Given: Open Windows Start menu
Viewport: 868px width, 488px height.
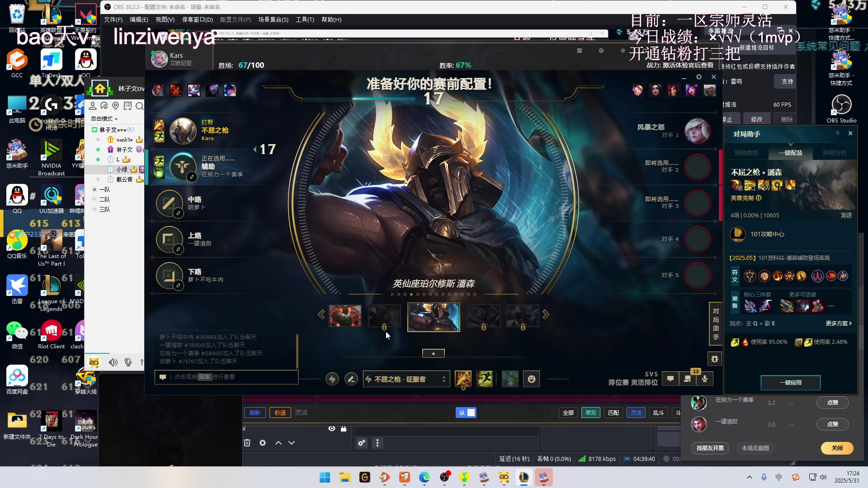Looking at the screenshot, I should pyautogui.click(x=325, y=477).
